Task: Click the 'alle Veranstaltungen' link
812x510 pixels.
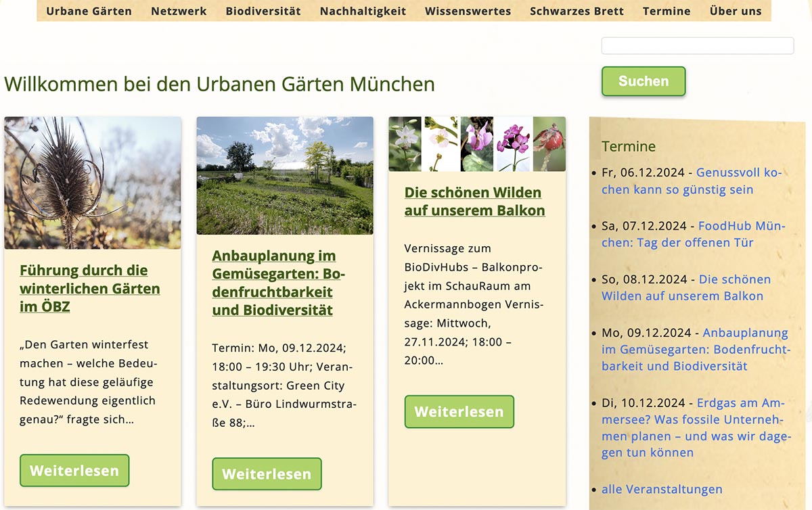Action: 662,489
